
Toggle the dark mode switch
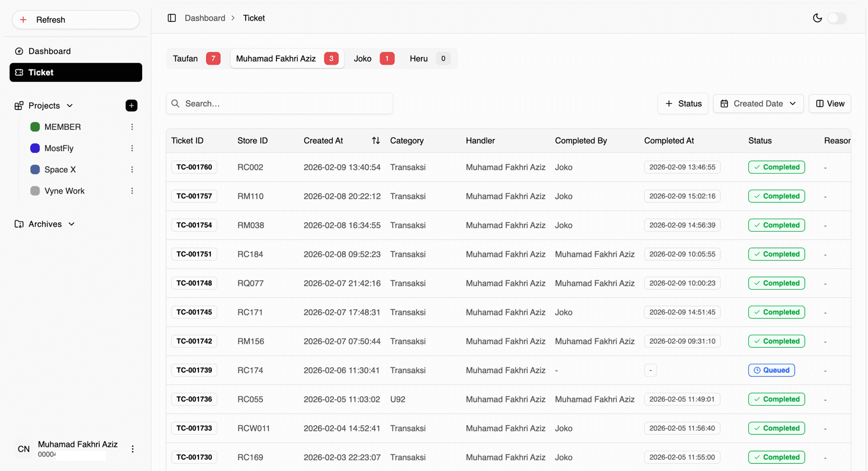[x=837, y=18]
